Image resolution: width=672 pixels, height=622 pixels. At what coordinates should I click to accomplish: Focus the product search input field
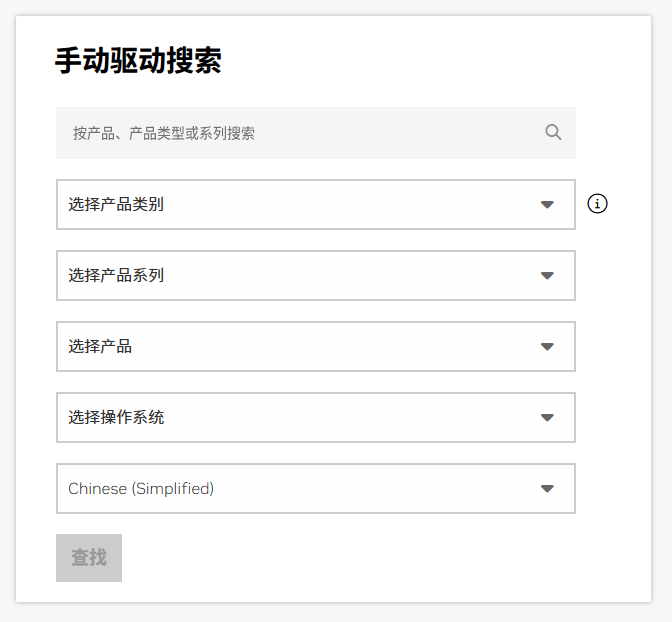(x=315, y=133)
